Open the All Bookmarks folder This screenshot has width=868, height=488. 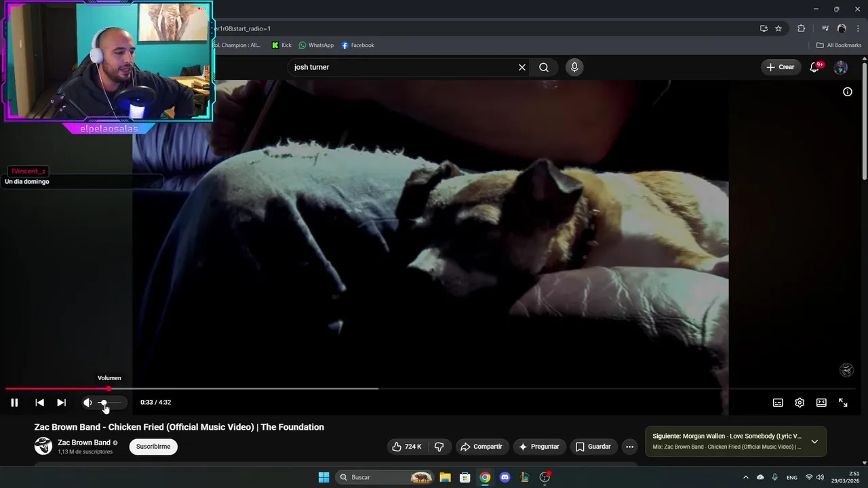click(x=839, y=45)
